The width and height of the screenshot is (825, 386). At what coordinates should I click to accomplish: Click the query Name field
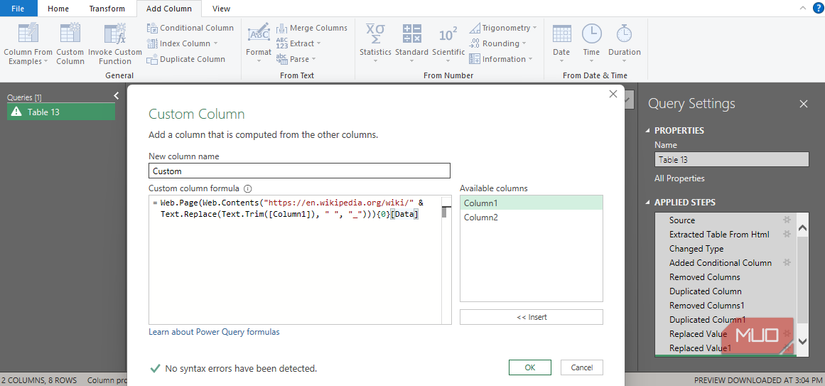coord(731,159)
